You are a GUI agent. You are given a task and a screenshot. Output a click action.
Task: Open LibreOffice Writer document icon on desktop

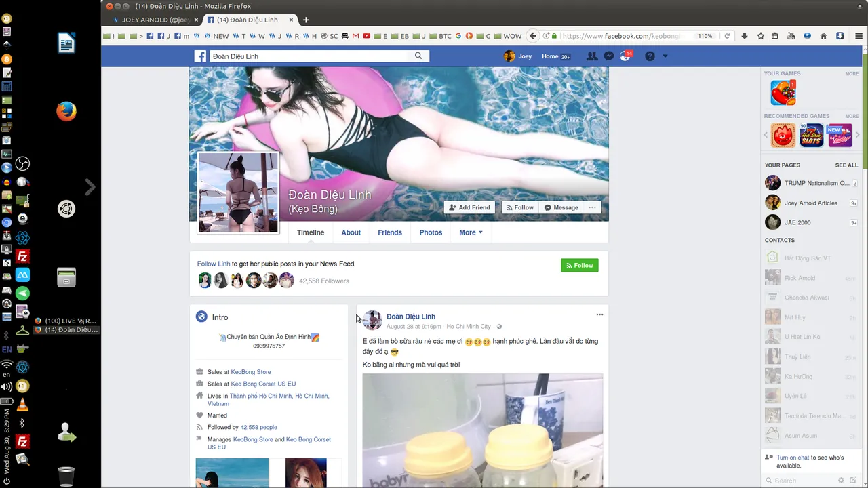(66, 43)
